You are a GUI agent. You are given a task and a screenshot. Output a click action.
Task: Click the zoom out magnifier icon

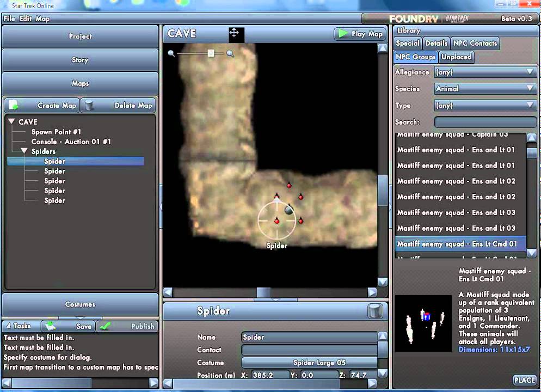(171, 53)
